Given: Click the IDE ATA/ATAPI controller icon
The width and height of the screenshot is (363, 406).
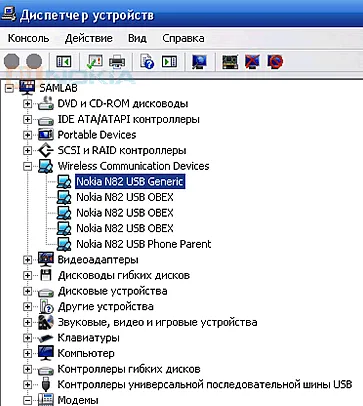Looking at the screenshot, I should pyautogui.click(x=46, y=120).
